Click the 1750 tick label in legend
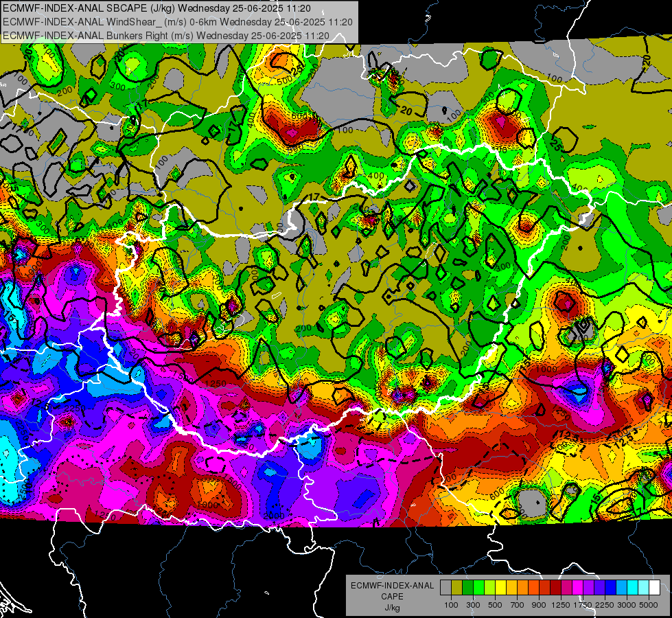 (583, 605)
